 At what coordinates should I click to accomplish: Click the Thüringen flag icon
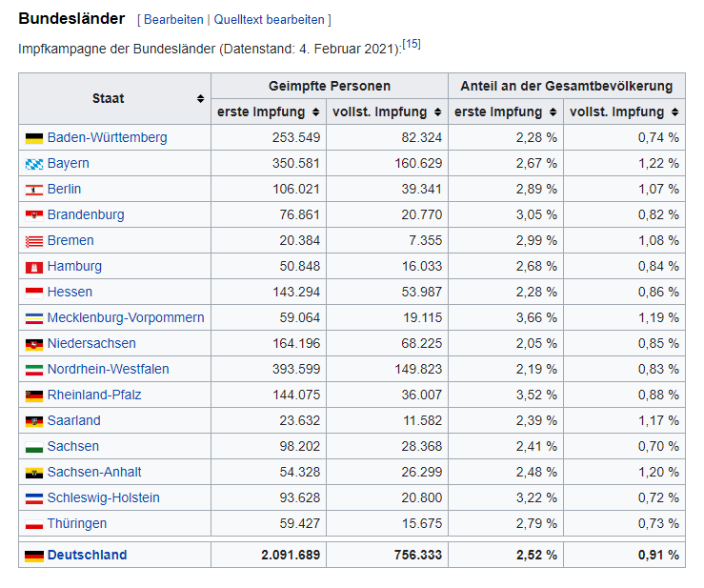point(34,524)
